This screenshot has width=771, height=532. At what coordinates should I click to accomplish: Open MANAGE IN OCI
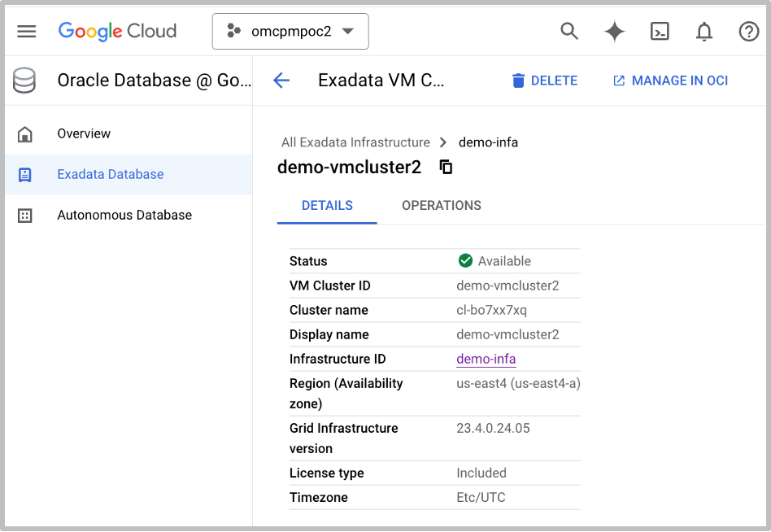click(670, 81)
